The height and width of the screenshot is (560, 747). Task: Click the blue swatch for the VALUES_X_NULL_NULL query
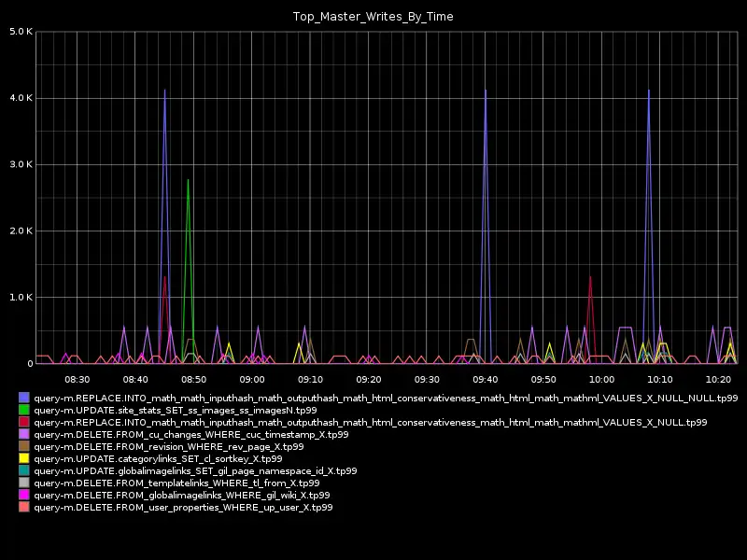pyautogui.click(x=24, y=398)
